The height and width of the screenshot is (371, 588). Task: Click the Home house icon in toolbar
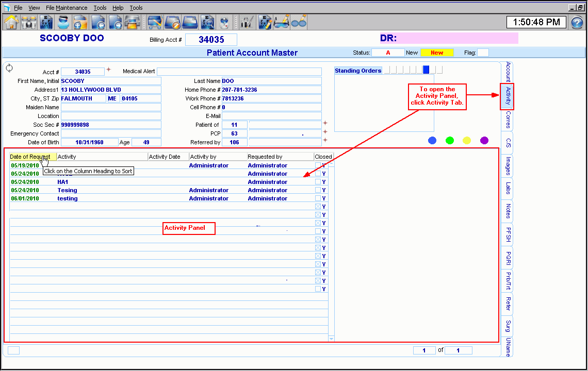pos(11,22)
